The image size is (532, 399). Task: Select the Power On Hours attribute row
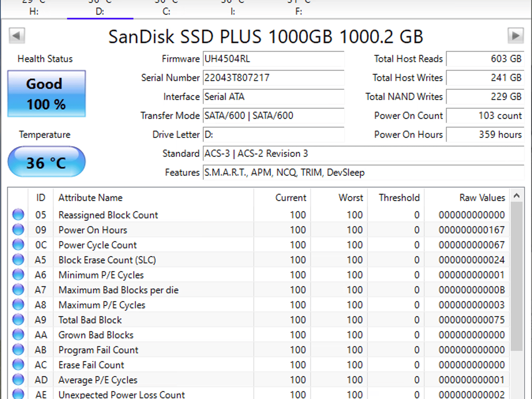pos(259,230)
